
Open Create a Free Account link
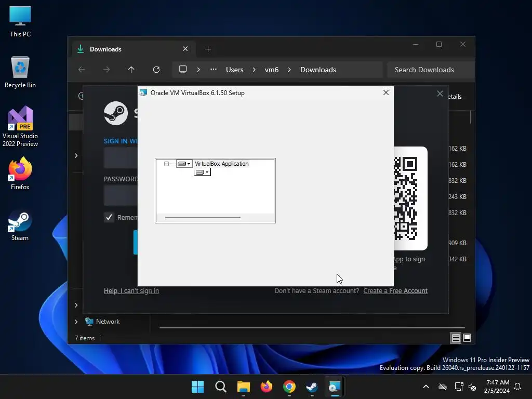395,291
